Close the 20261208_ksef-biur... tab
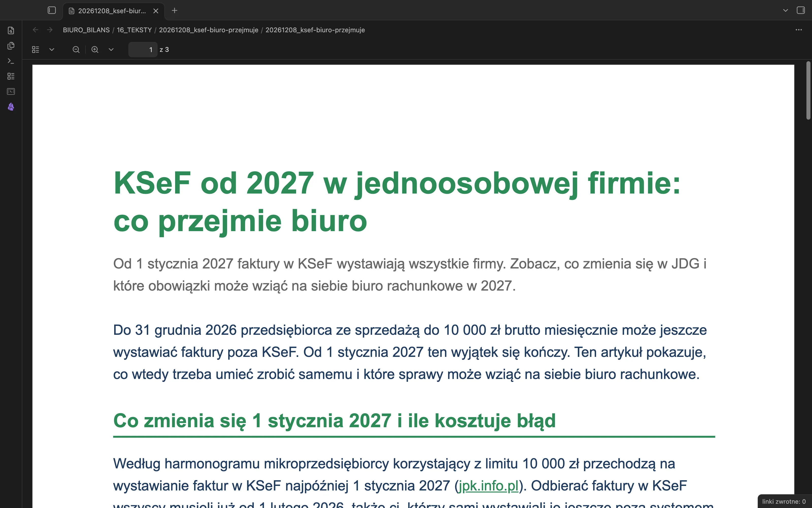The width and height of the screenshot is (812, 508). pos(156,11)
